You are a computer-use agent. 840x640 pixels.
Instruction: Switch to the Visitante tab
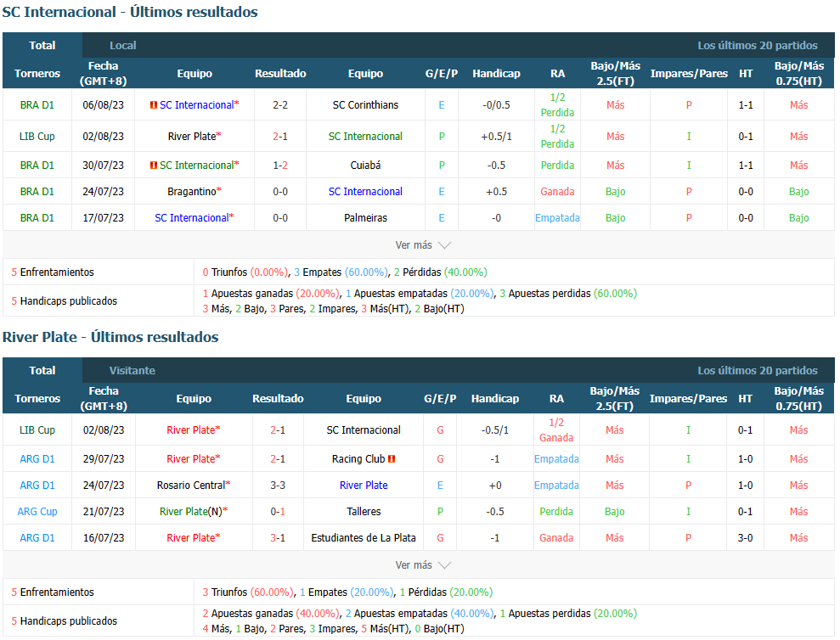coord(132,371)
